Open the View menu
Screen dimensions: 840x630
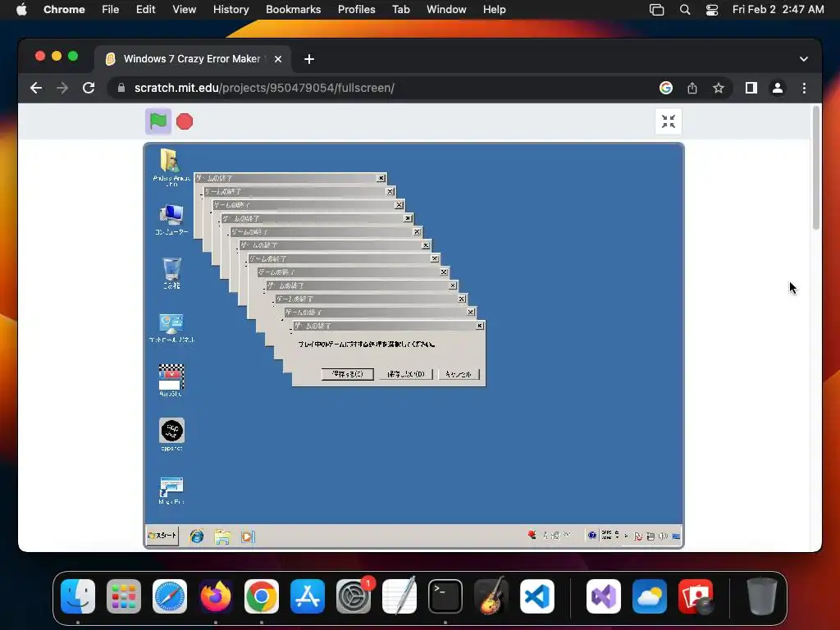(185, 10)
